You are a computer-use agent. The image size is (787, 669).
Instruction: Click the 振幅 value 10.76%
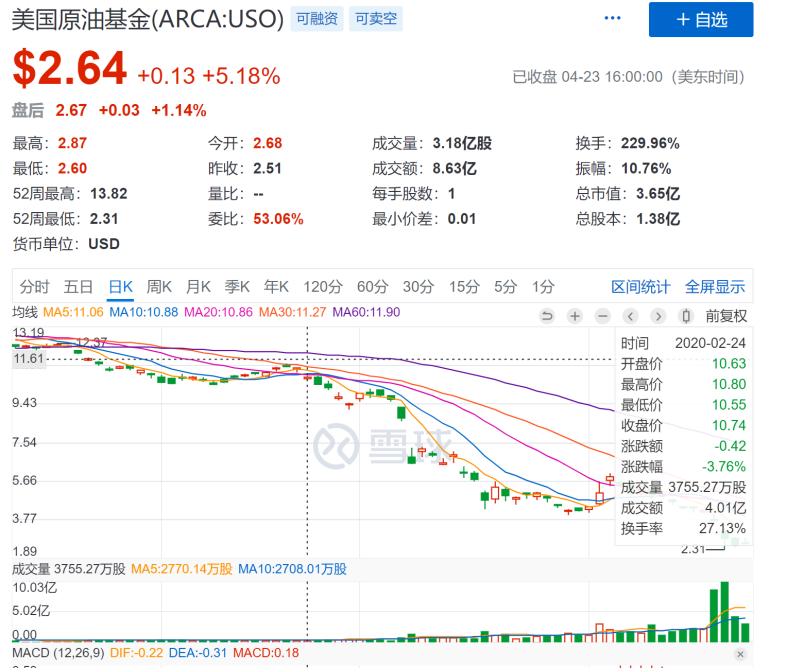[x=646, y=169]
